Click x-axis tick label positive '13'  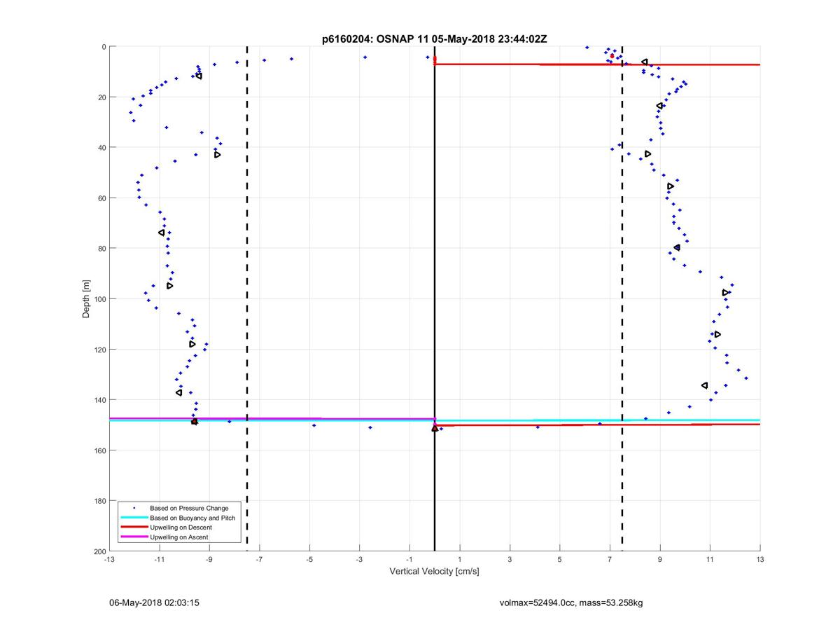(x=760, y=560)
